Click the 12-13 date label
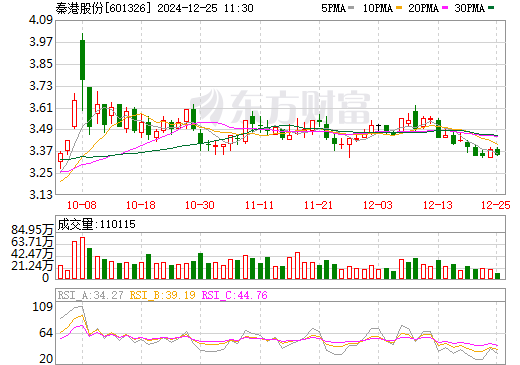The image size is (520, 365). (x=438, y=205)
